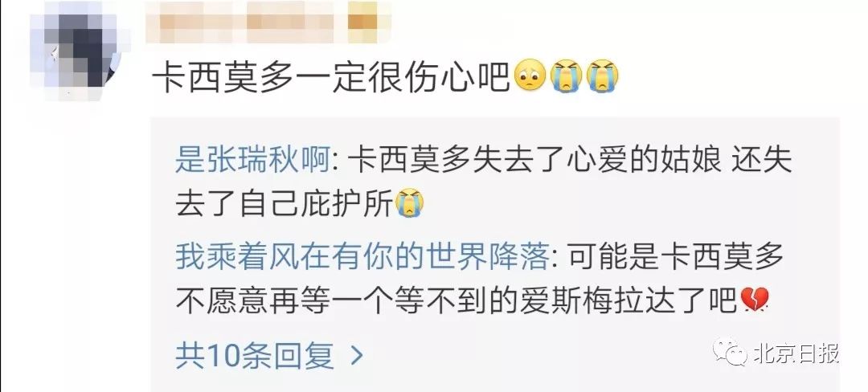The height and width of the screenshot is (392, 868).
Task: Select second line 去了自己庇护所 of first reply
Action: click(285, 203)
